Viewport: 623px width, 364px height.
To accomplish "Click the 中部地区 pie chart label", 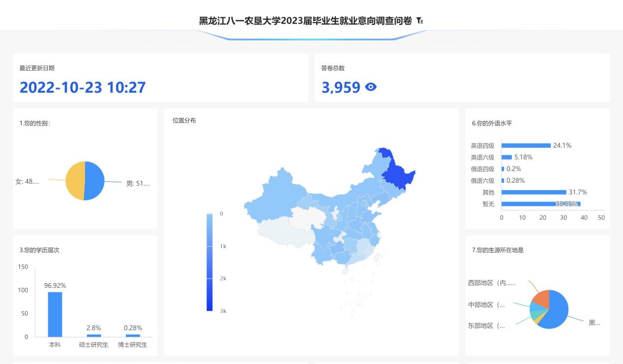I will pos(486,305).
